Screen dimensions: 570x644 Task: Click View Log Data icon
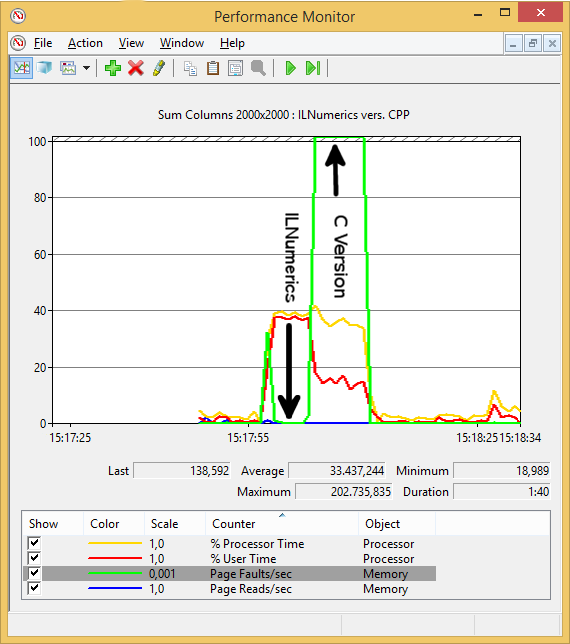[44, 68]
